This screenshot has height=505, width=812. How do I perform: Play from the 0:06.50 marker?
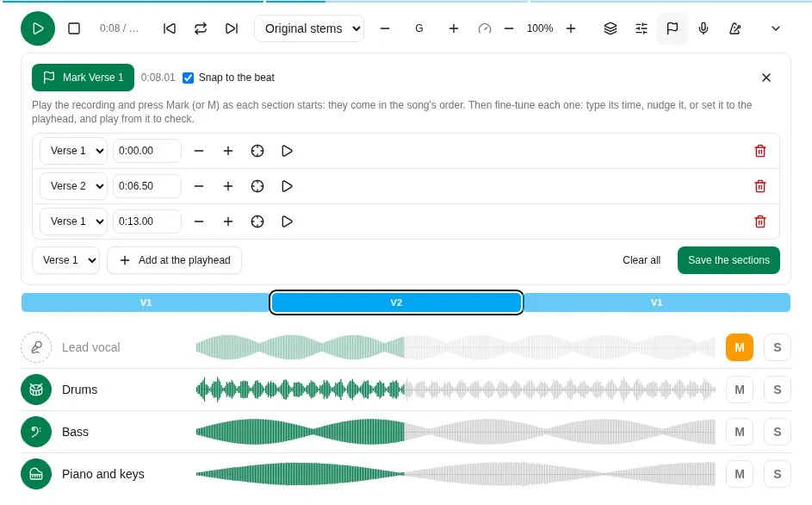click(x=287, y=186)
